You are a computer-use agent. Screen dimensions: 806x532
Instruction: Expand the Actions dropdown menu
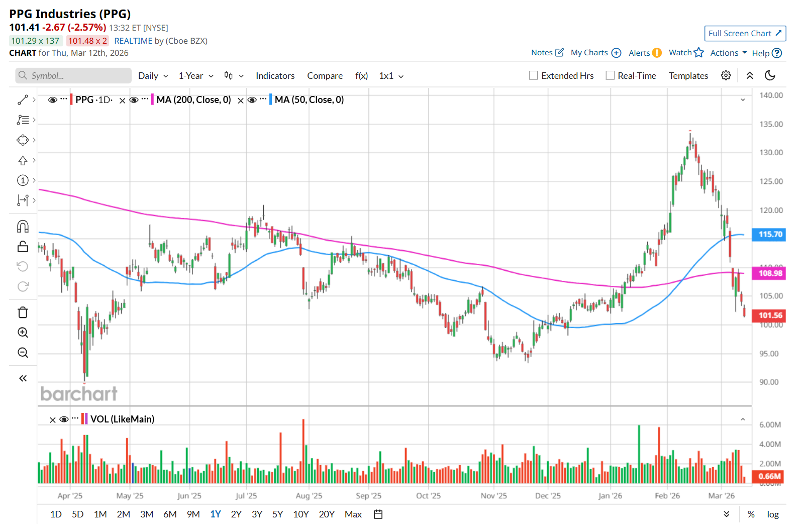click(x=728, y=53)
